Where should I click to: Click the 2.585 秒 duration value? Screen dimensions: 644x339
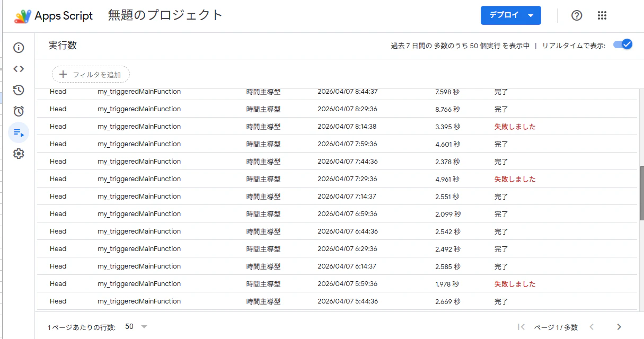pyautogui.click(x=447, y=266)
